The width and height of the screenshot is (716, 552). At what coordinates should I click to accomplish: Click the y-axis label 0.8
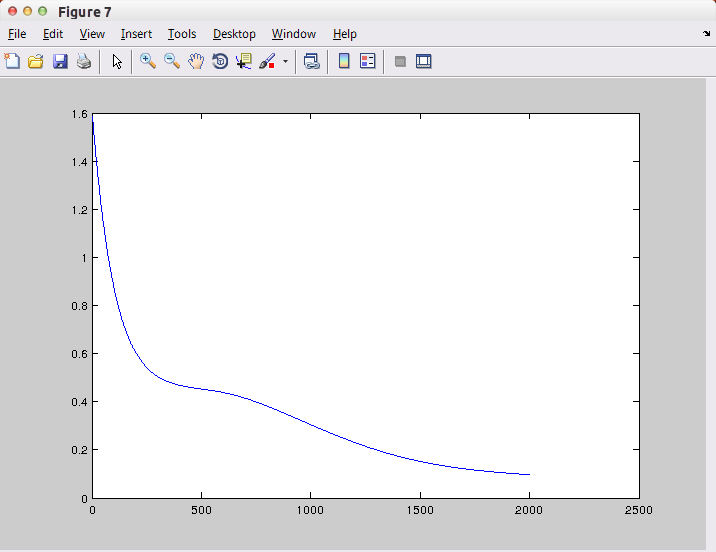[x=79, y=306]
